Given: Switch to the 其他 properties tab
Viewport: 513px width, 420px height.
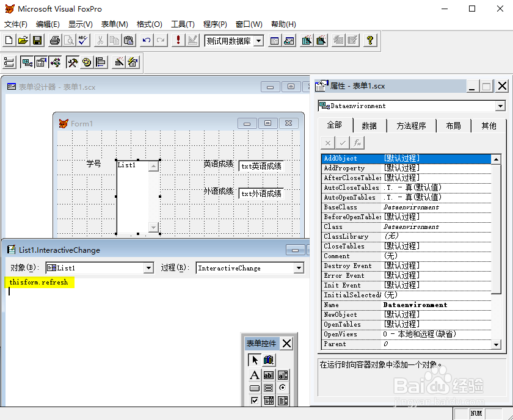Looking at the screenshot, I should [489, 126].
